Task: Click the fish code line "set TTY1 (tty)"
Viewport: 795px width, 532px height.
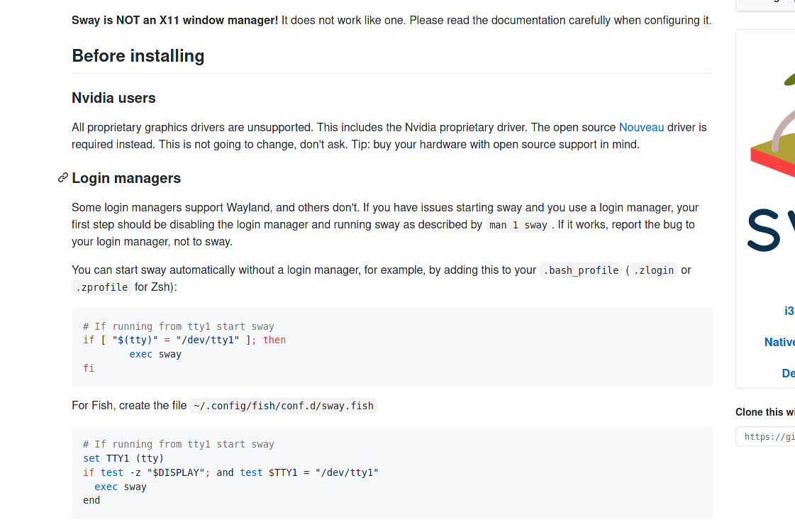Action: tap(123, 458)
